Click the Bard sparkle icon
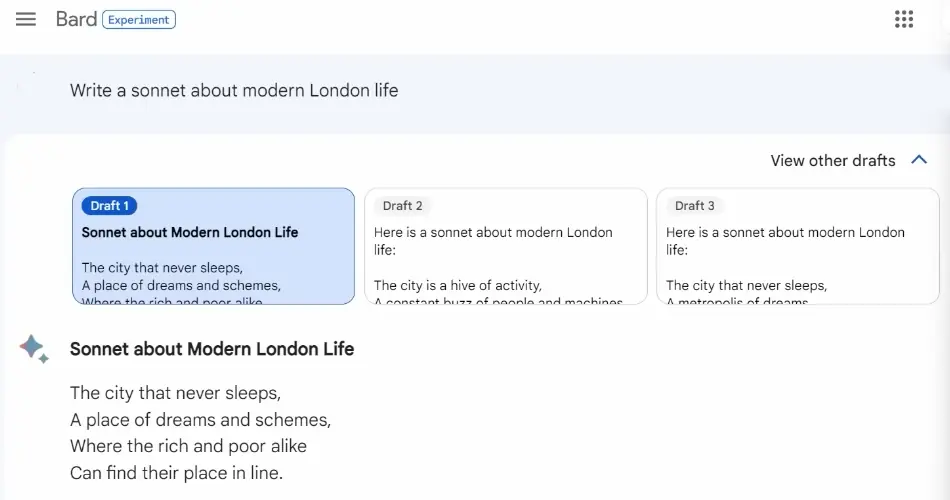This screenshot has height=500, width=950. tap(33, 348)
